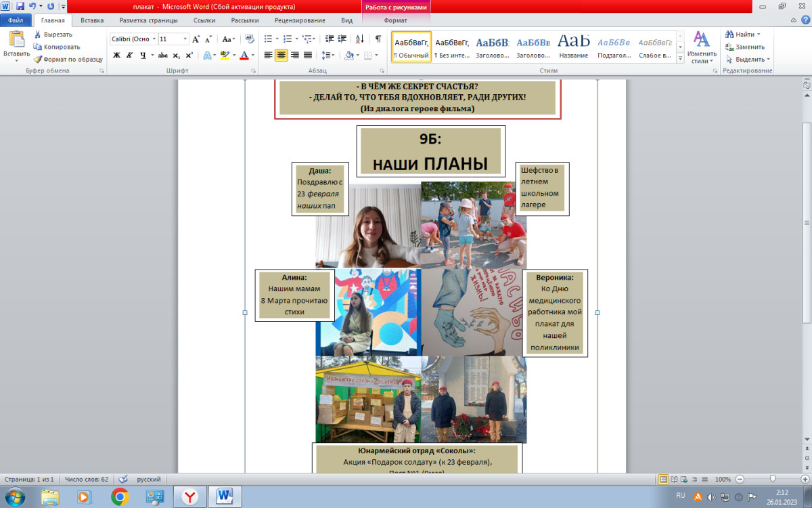Justify text across the page width

(308, 56)
